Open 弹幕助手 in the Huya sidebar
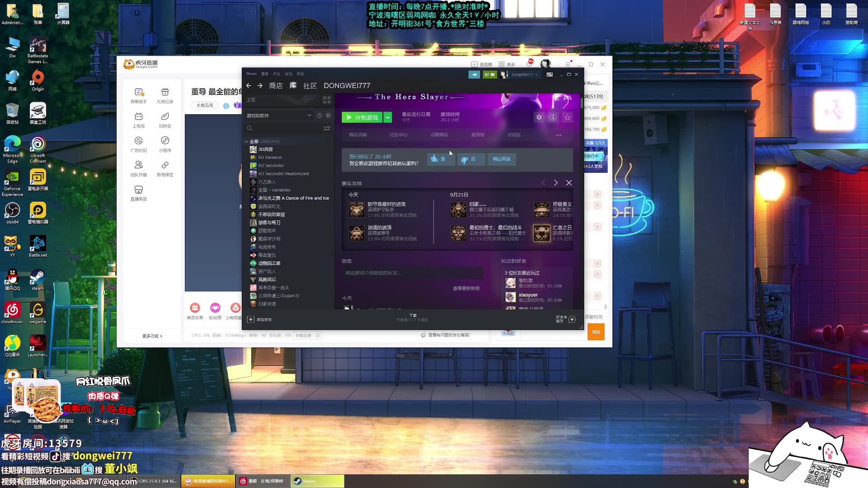 point(139,96)
